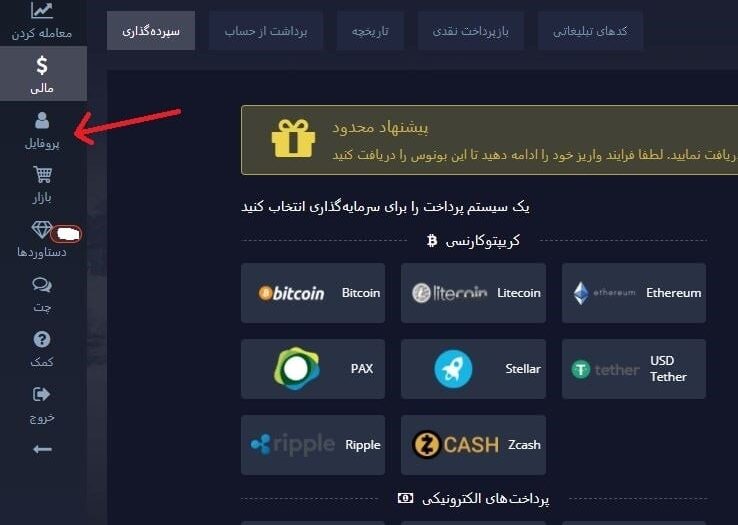Image resolution: width=738 pixels, height=525 pixels.
Task: Switch to the Deposit tab (سپرده‌گذاری)
Action: [151, 31]
